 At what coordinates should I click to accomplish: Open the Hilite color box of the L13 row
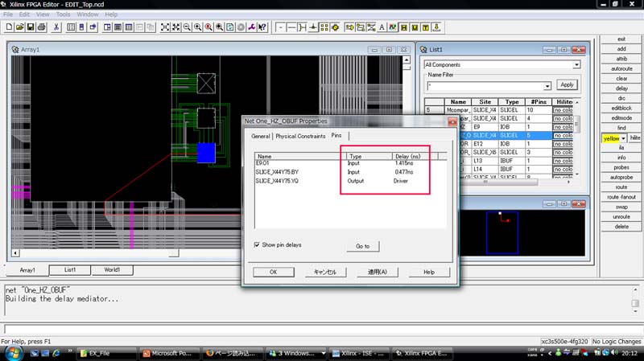[x=563, y=160]
